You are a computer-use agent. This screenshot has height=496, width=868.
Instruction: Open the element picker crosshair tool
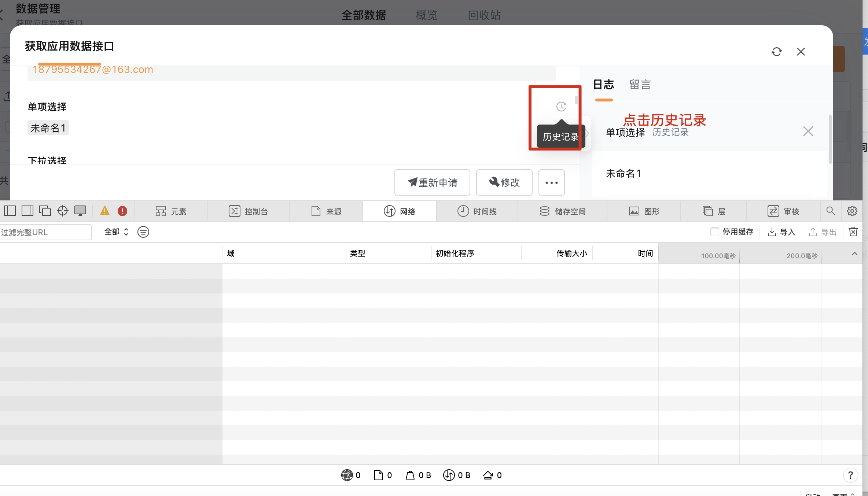tap(63, 211)
